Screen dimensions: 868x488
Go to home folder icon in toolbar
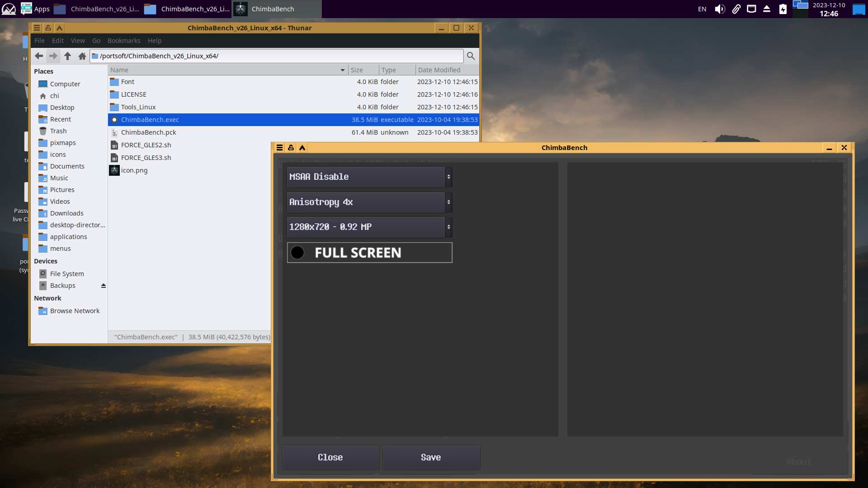(x=82, y=56)
